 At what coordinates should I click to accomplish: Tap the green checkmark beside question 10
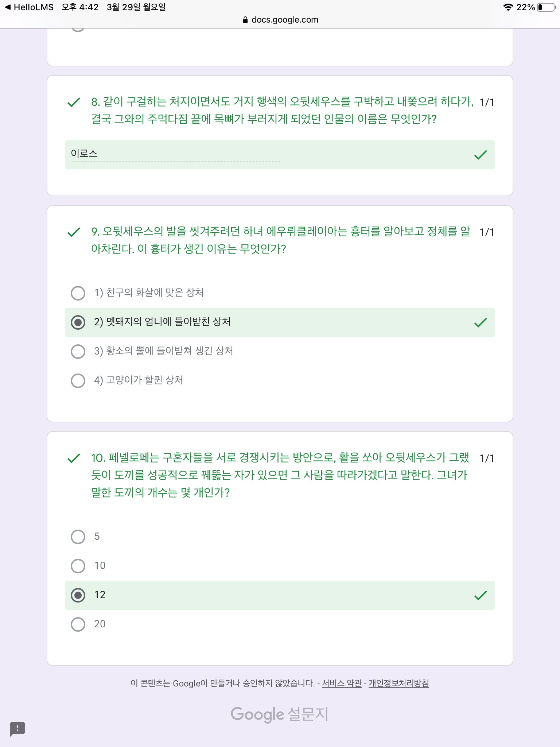[x=74, y=458]
